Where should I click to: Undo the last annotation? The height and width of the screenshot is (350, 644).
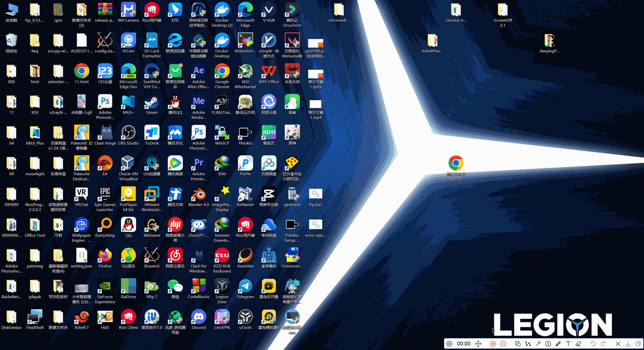(593, 343)
